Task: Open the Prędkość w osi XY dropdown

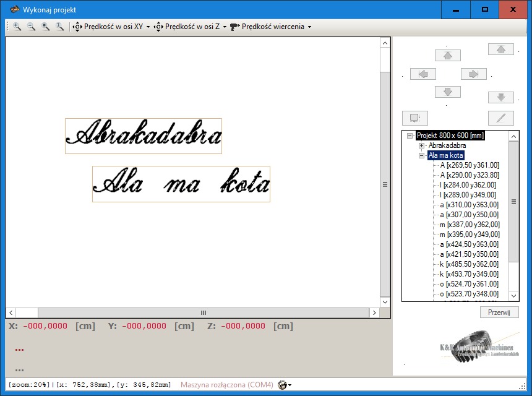Action: pos(111,27)
